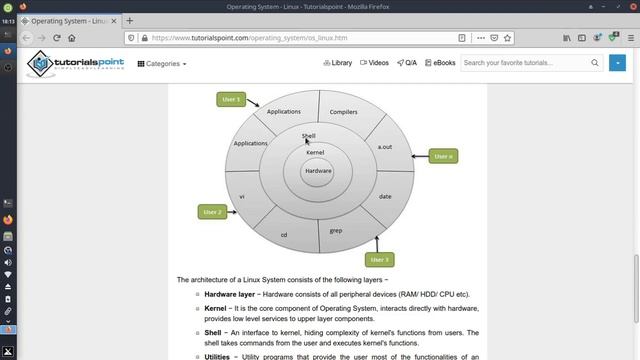The height and width of the screenshot is (360, 640).
Task: Open Firefox hamburger menu
Action: (631, 38)
